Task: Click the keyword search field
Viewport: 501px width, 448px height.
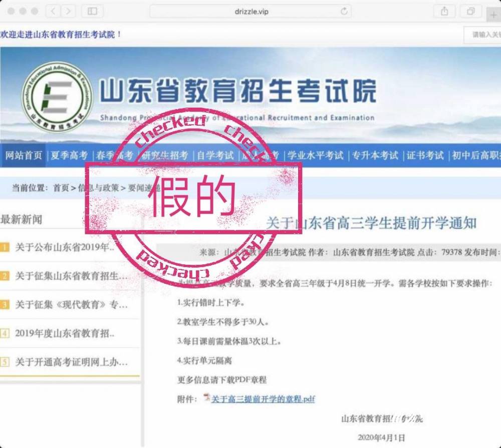Action: tap(482, 35)
